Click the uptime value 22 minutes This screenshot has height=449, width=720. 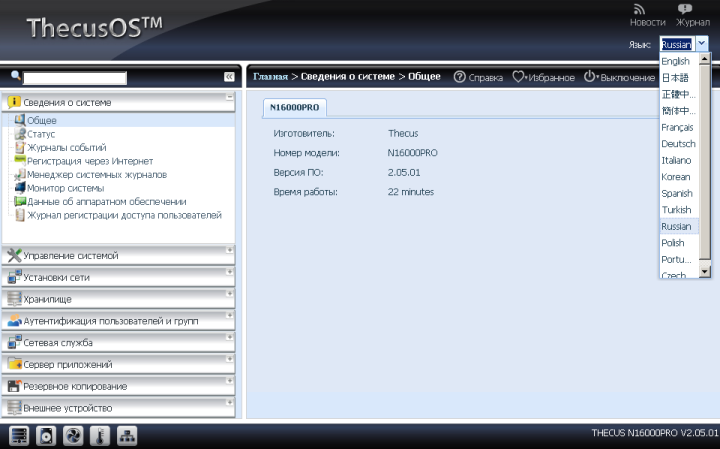(x=411, y=192)
